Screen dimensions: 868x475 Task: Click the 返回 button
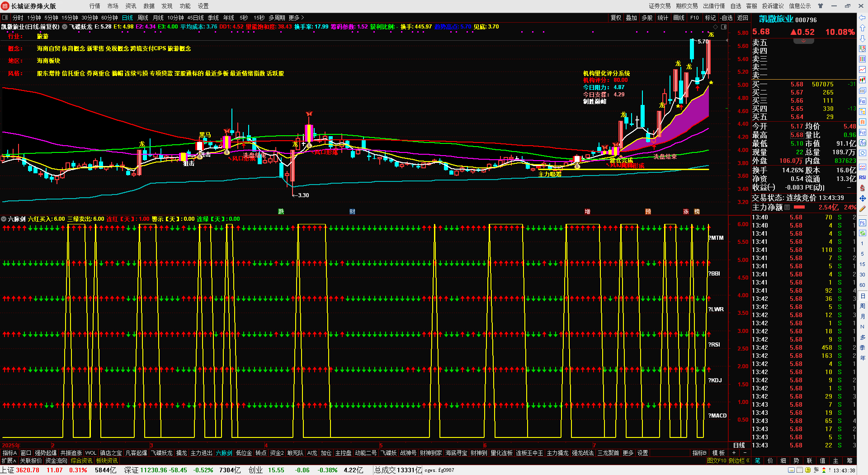click(x=743, y=18)
